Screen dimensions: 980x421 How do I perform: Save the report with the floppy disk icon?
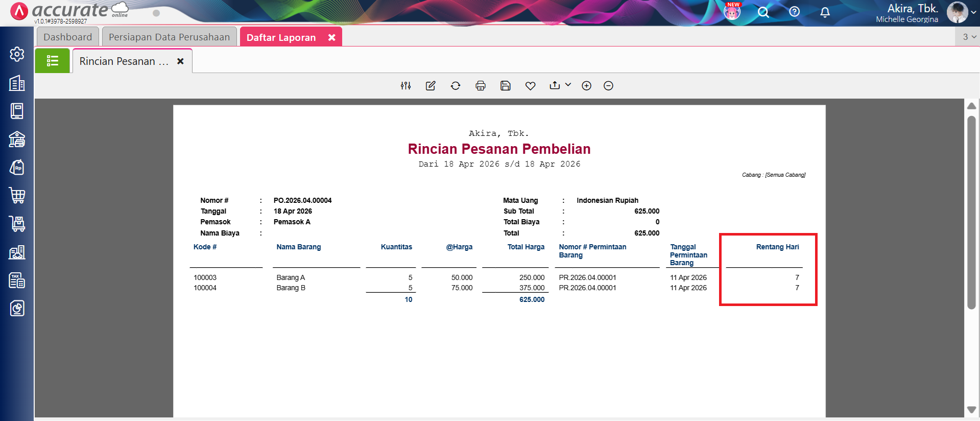point(506,86)
